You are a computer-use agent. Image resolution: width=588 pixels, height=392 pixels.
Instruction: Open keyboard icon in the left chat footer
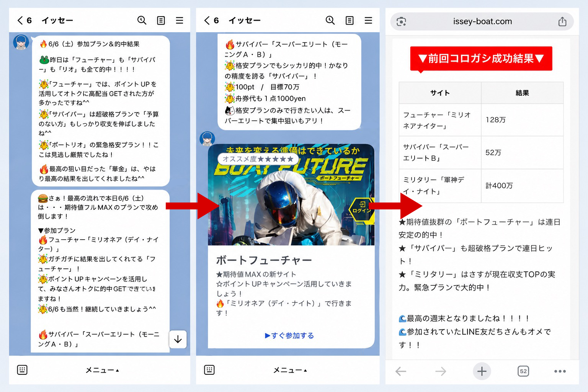(x=22, y=370)
